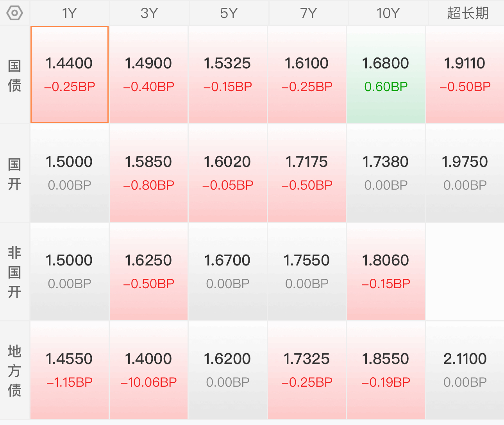The width and height of the screenshot is (504, 425).
Task: Select the 非国开 row label
Action: tap(14, 272)
